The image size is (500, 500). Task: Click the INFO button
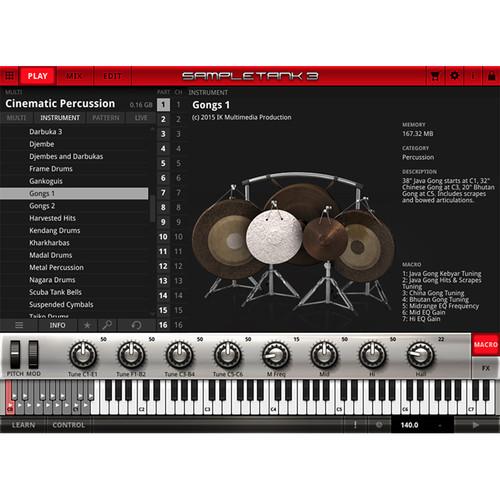click(x=57, y=325)
